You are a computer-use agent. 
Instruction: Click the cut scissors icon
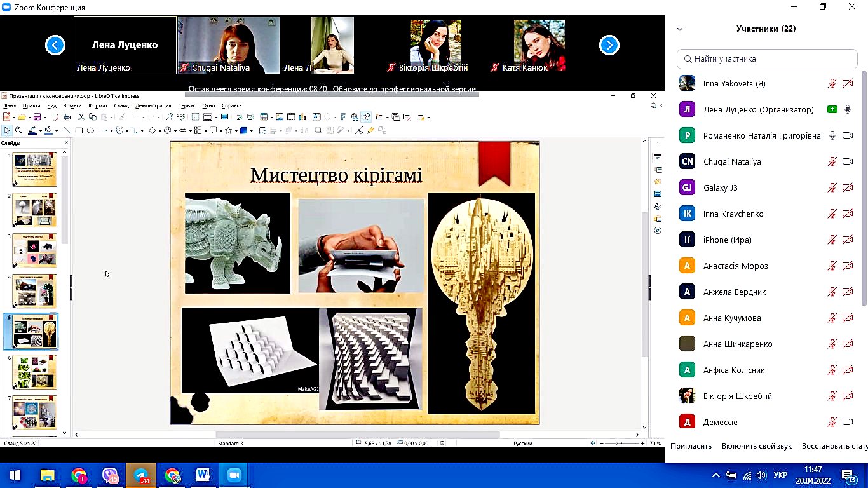pyautogui.click(x=81, y=118)
